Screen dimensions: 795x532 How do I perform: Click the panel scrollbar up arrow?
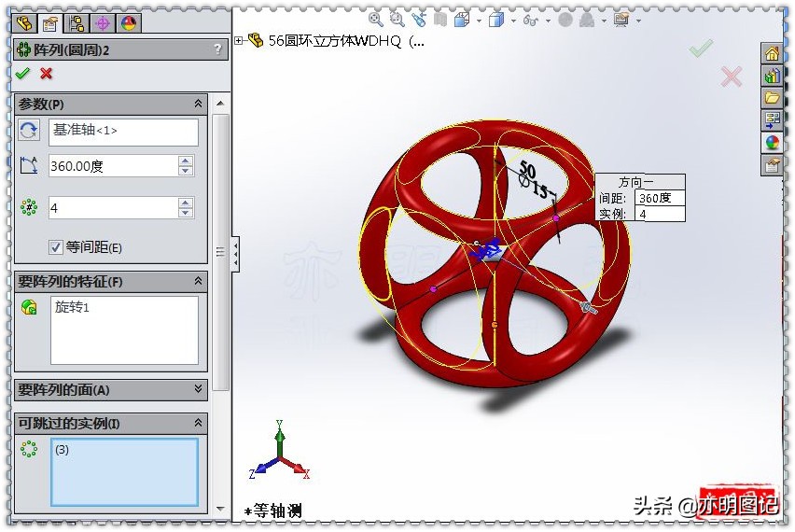220,104
